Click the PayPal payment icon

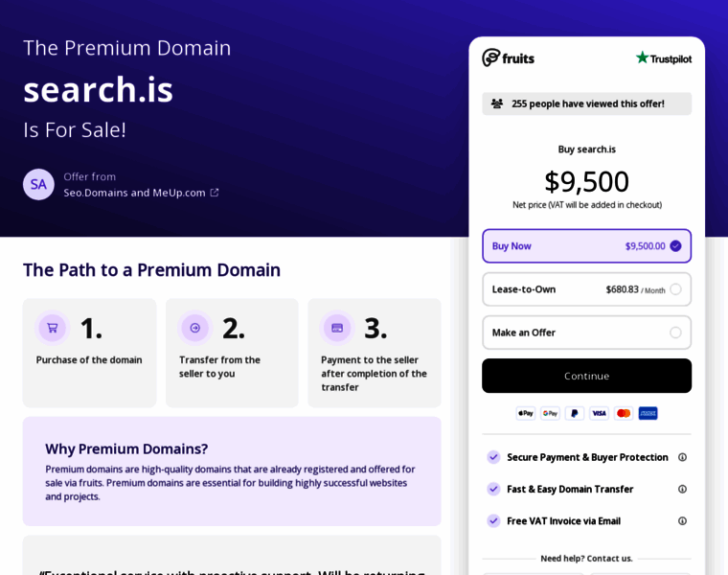(575, 413)
